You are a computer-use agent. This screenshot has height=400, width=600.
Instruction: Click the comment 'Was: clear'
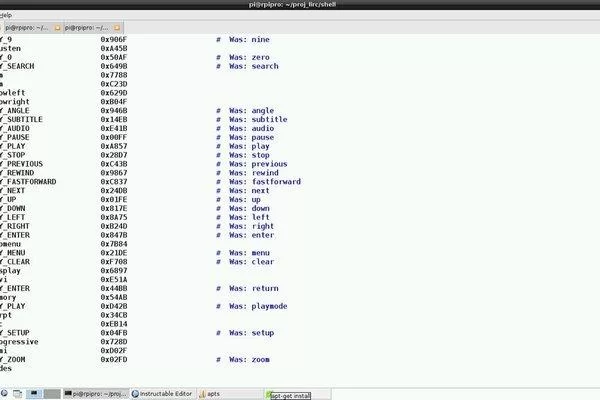click(x=251, y=262)
